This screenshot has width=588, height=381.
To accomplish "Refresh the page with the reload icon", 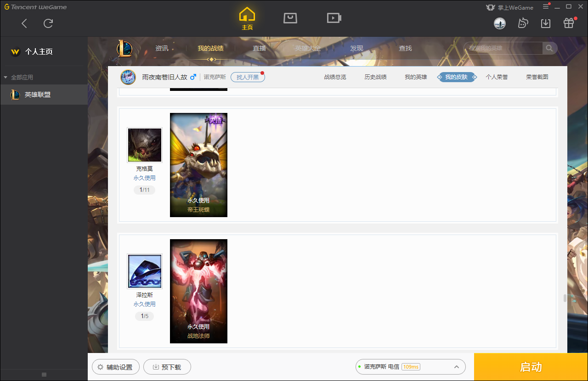I will [48, 23].
